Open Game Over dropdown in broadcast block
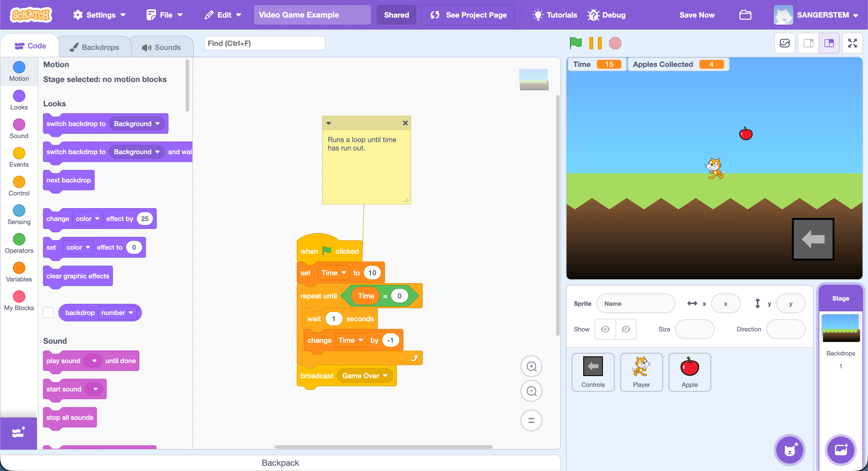Viewport: 868px width, 471px height. 365,376
